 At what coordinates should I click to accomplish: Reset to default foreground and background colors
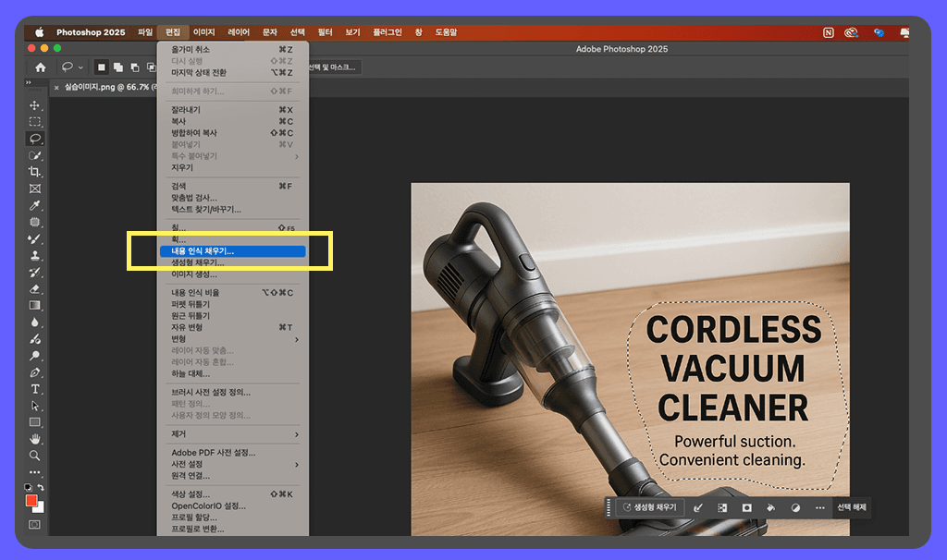[x=28, y=487]
